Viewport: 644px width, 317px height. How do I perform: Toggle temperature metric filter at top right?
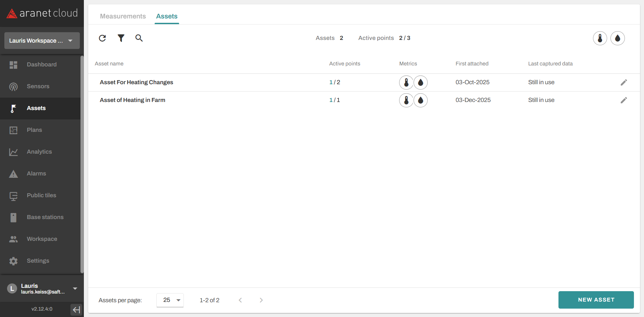point(600,38)
